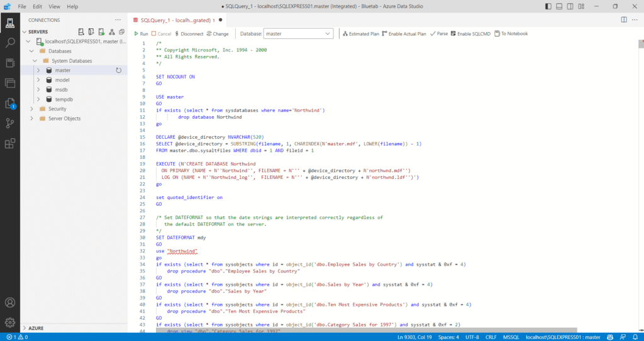Open the Notebooks view in activity bar

point(10,63)
